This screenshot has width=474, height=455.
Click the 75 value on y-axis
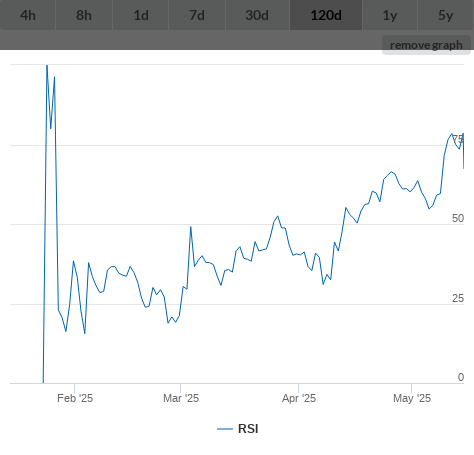pos(458,139)
